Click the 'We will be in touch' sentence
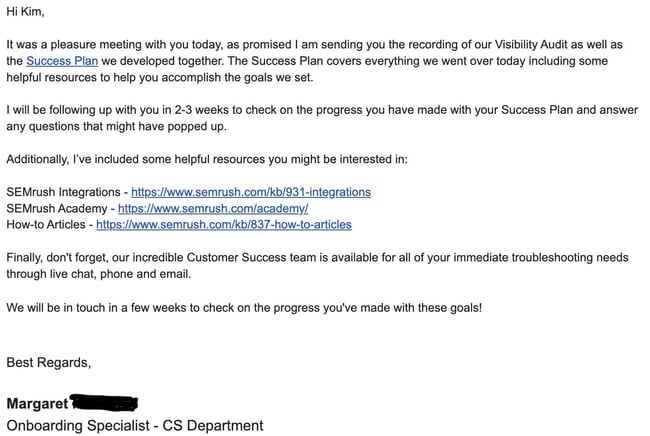This screenshot has height=436, width=650. click(x=244, y=307)
